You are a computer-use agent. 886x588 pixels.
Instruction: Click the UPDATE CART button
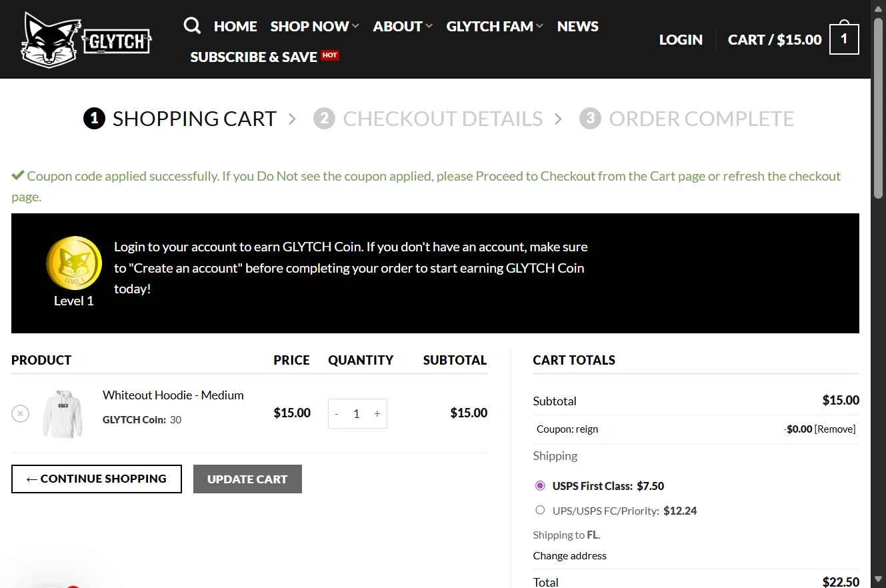point(247,479)
